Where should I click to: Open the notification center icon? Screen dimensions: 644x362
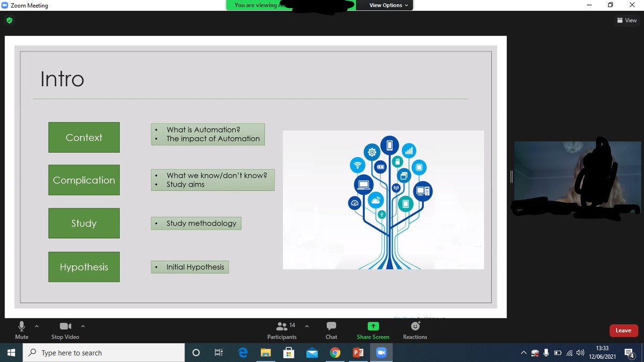(x=631, y=353)
